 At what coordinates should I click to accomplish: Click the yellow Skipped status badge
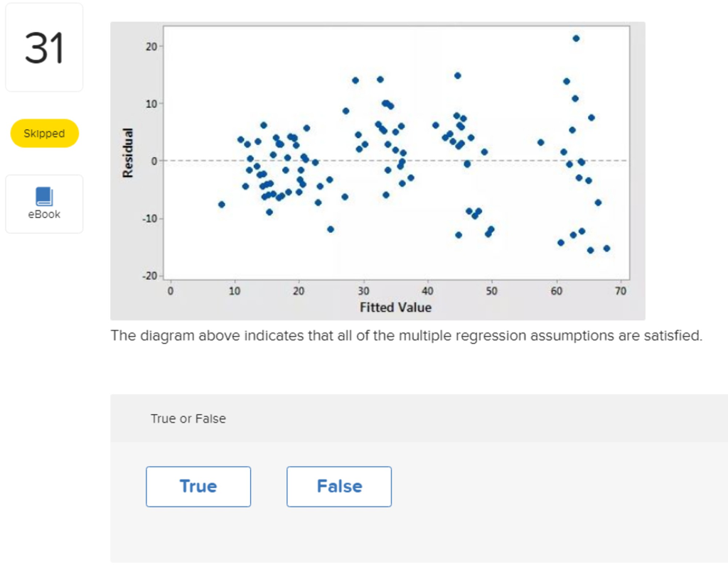45,133
